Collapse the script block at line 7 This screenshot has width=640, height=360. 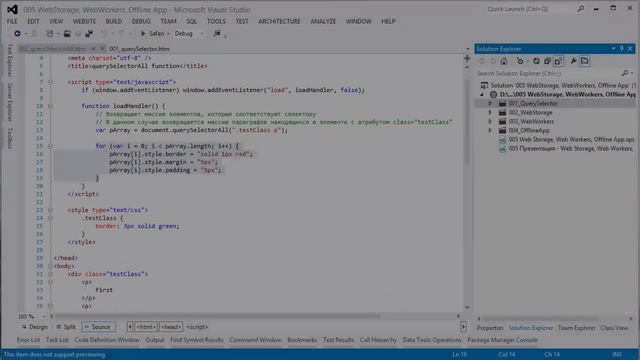(50, 82)
